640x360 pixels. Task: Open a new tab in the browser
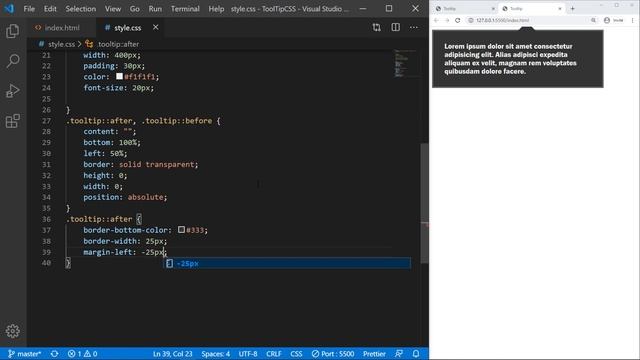572,9
